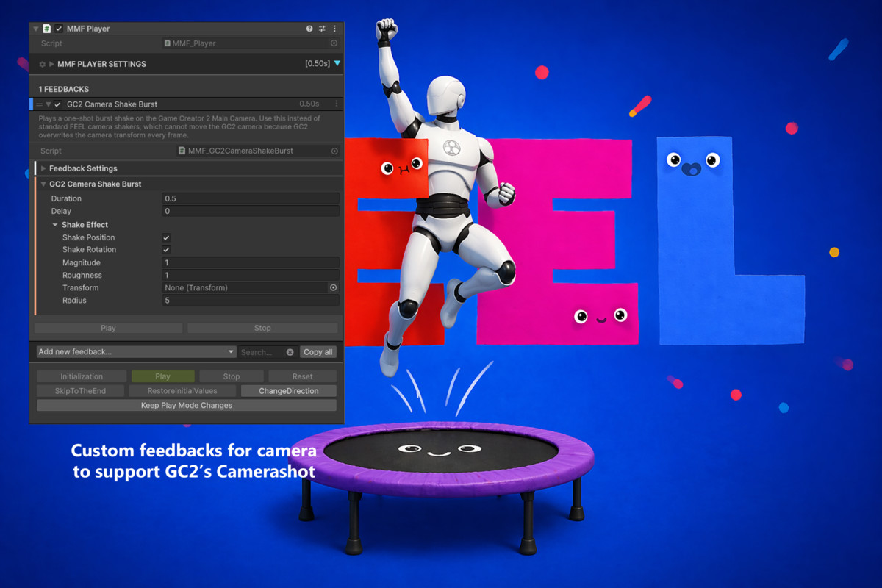This screenshot has height=588, width=882.
Task: Collapse the GC2 Camera Shake Burst feedback row arrow
Action: (48, 104)
